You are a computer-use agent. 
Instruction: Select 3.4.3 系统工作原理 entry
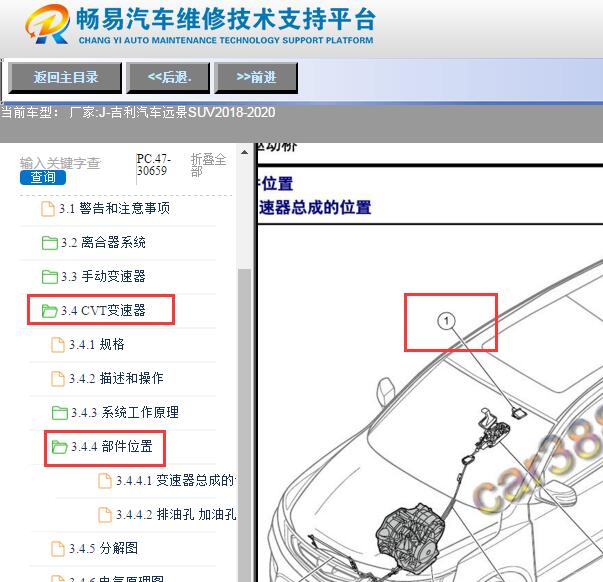pyautogui.click(x=125, y=413)
